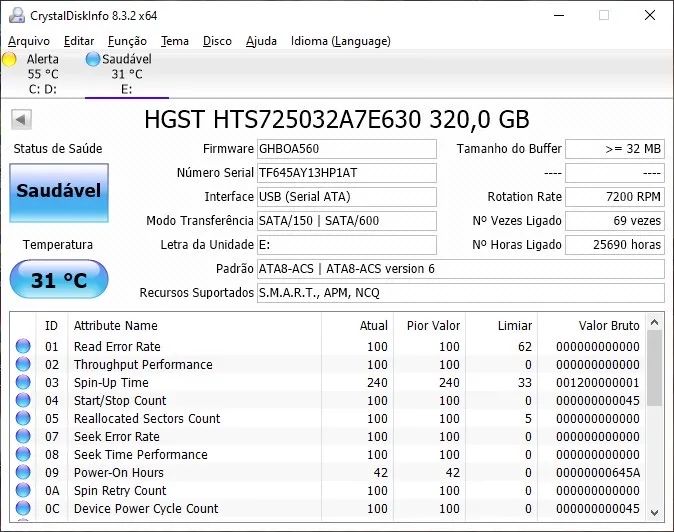Click the CrystalDiskInfo title bar app icon
Screen dimensions: 674x532
coord(17,15)
